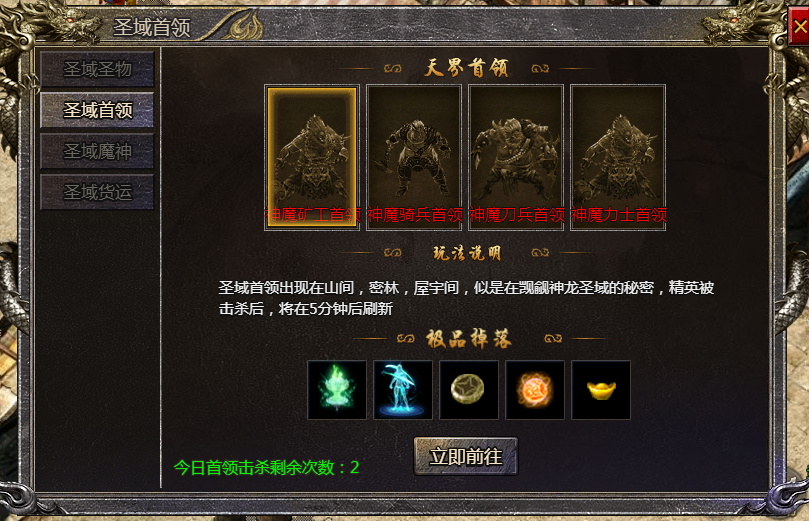809x521 pixels.
Task: Open the 圣域货运 tab
Action: click(97, 192)
